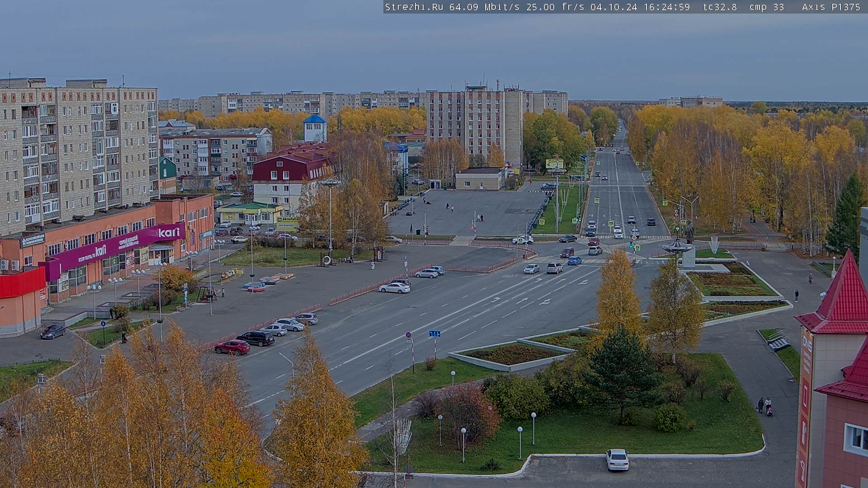This screenshot has width=868, height=488.
Task: Select the 64.09 Mbit/s bitrate readout
Action: click(485, 7)
